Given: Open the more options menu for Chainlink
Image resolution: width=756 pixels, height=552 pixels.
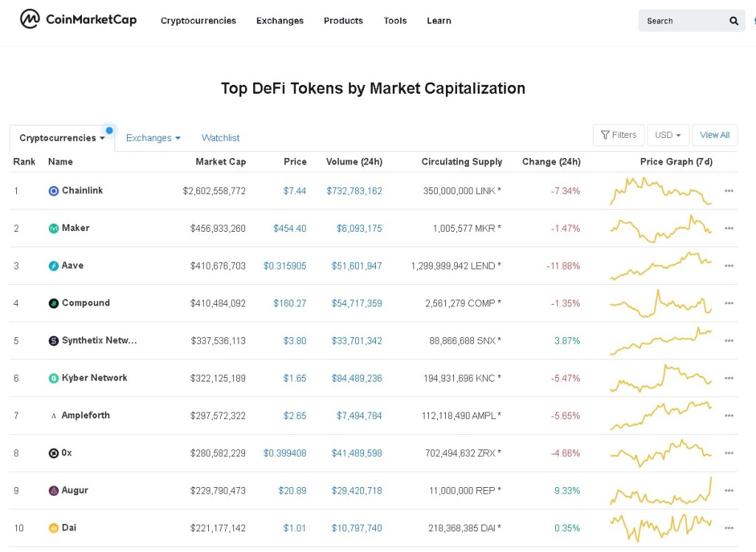Looking at the screenshot, I should (x=729, y=191).
